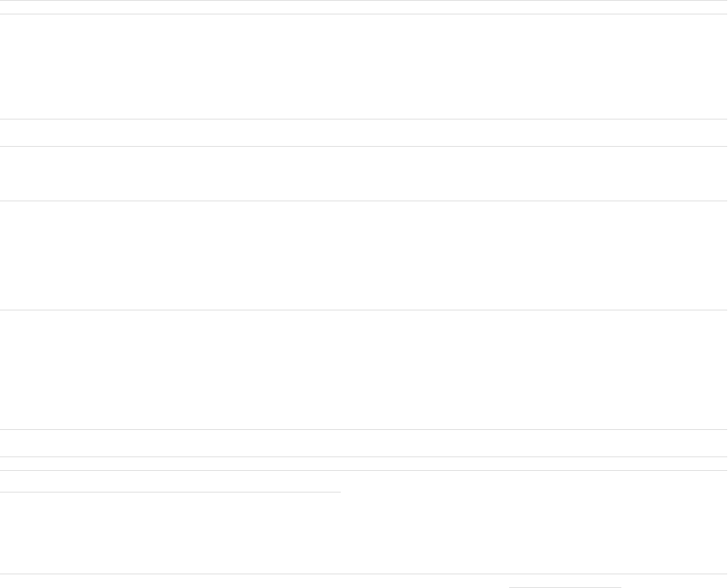The height and width of the screenshot is (588, 728).
Task: Click the divider under the first large section
Action: click(x=363, y=119)
